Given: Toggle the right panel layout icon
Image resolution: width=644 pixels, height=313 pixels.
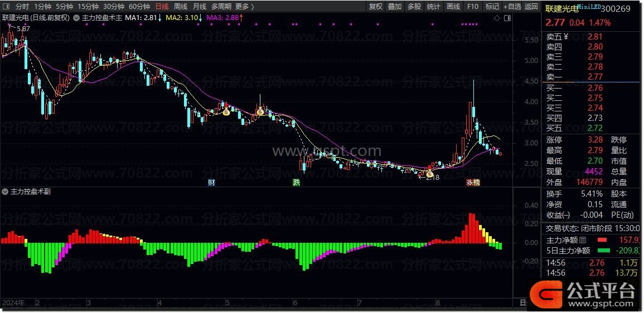Looking at the screenshot, I should (507, 18).
